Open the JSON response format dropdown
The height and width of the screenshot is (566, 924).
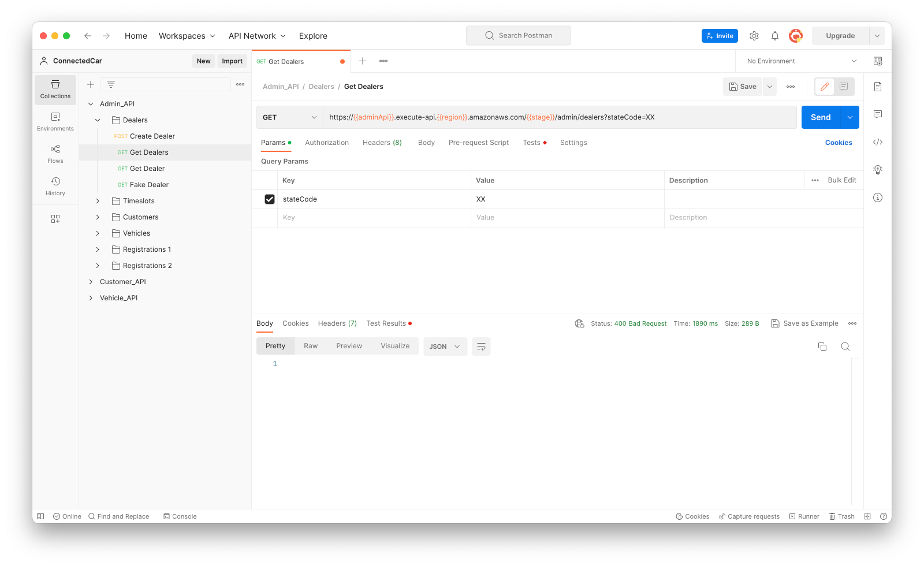[x=445, y=347]
